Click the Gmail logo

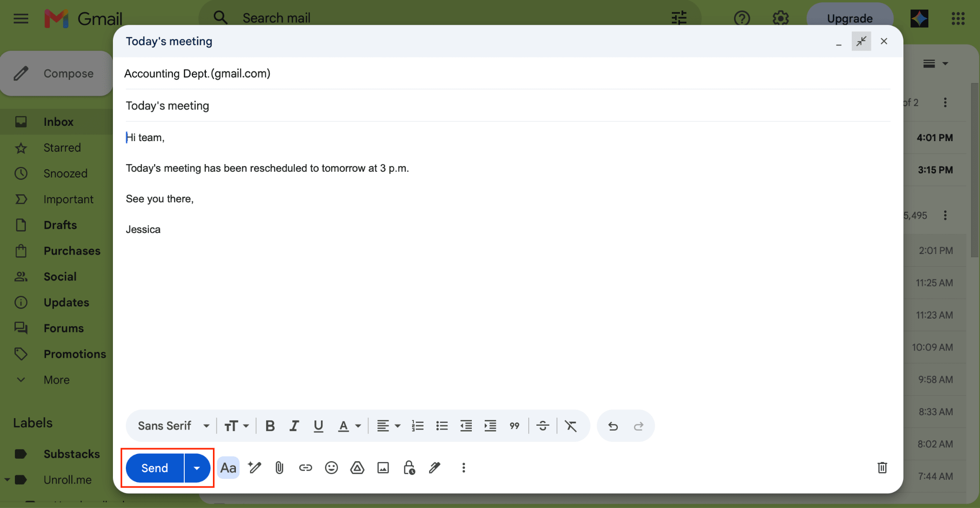pos(83,19)
